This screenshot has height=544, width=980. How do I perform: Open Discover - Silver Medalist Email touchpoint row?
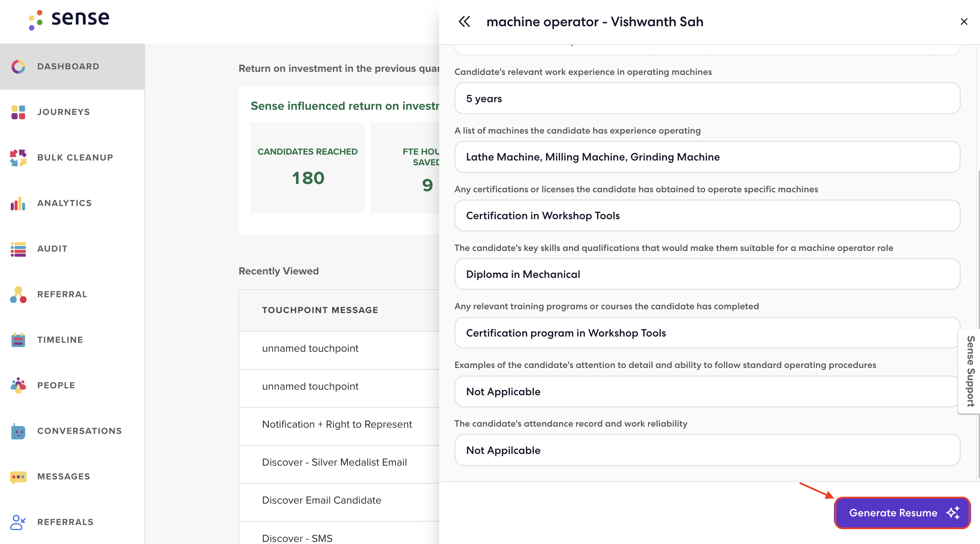coord(334,462)
